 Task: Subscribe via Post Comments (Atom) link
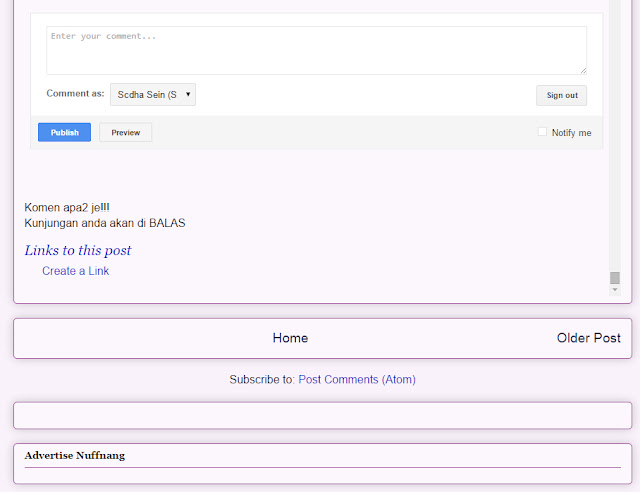coord(357,380)
